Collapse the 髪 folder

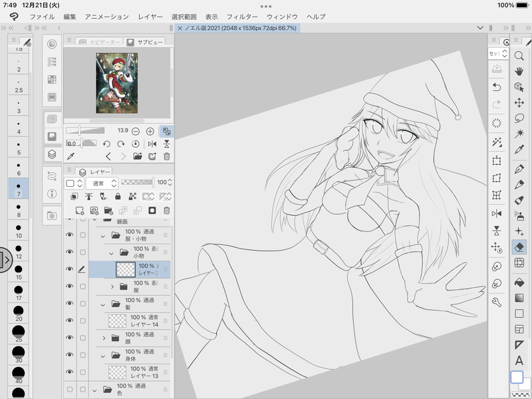coord(103,304)
